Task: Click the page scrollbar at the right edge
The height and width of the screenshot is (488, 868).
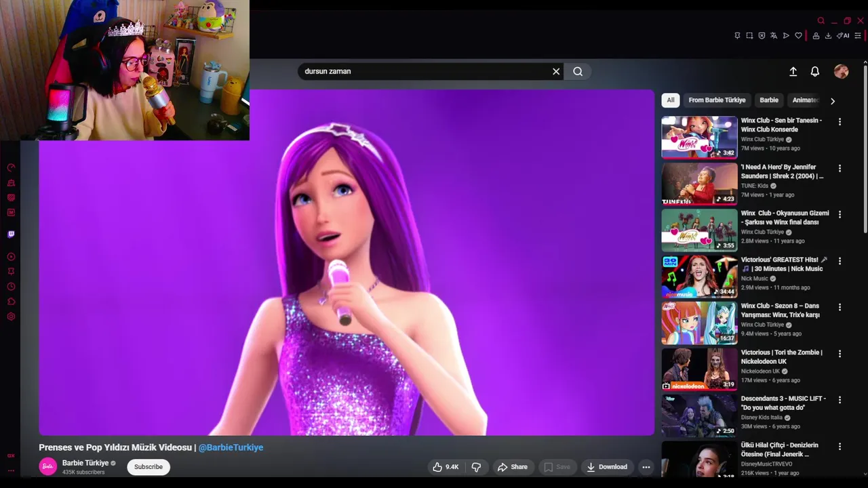Action: tap(865, 149)
